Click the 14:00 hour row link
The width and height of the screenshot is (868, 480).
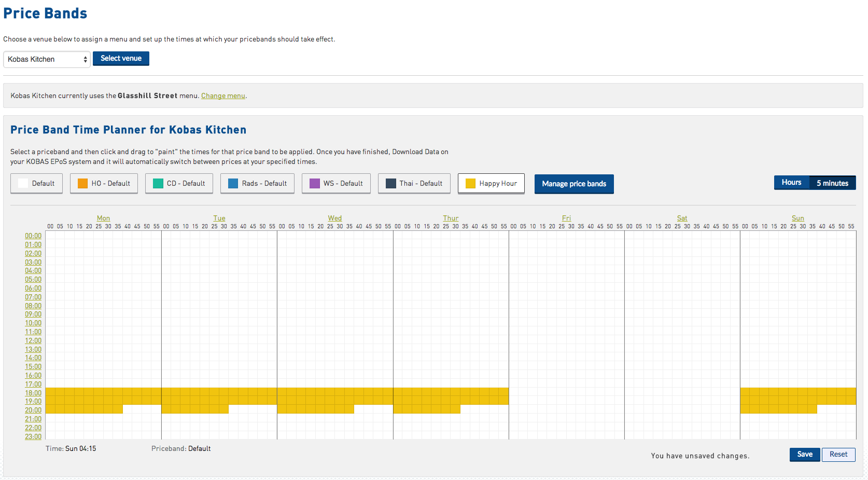click(33, 358)
